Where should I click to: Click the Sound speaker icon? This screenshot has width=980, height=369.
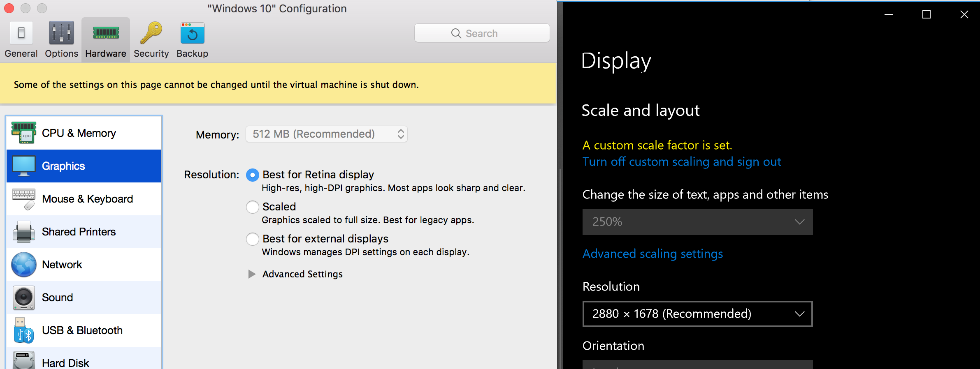[24, 298]
